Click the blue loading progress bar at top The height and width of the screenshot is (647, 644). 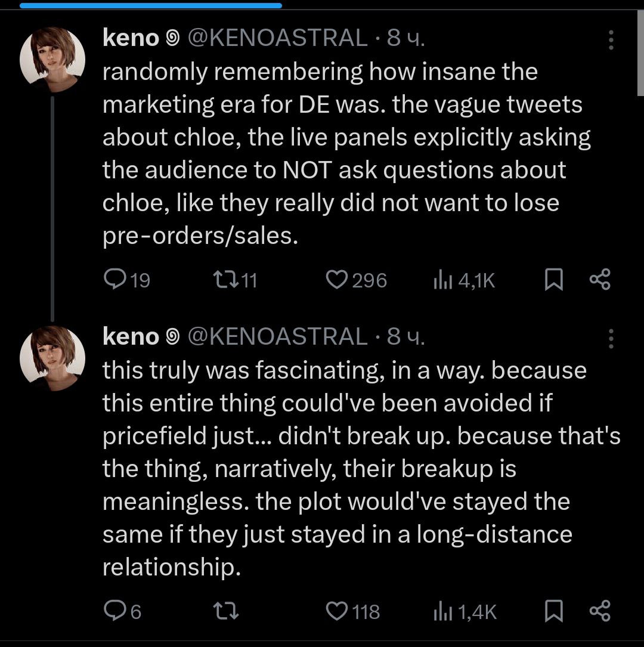pos(149,5)
